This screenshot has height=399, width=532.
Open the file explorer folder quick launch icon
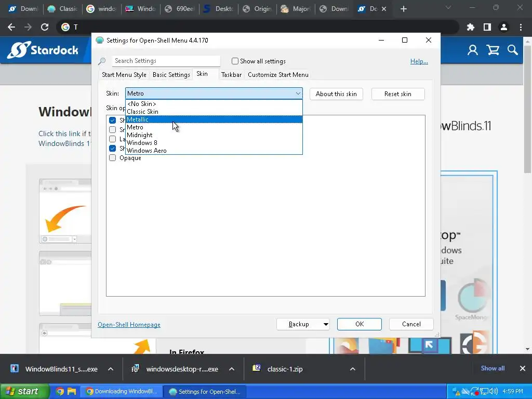(72, 392)
